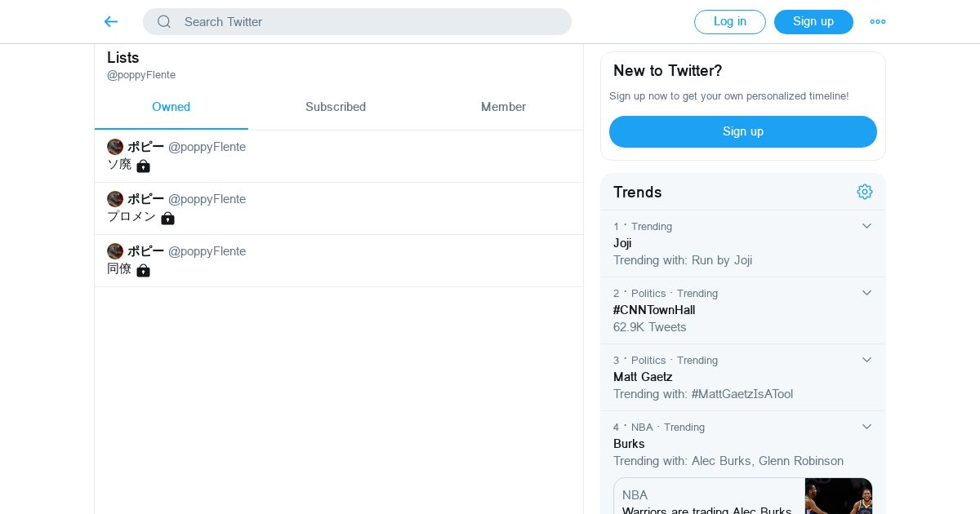Switch to the Subscribed tab
980x514 pixels.
[336, 107]
